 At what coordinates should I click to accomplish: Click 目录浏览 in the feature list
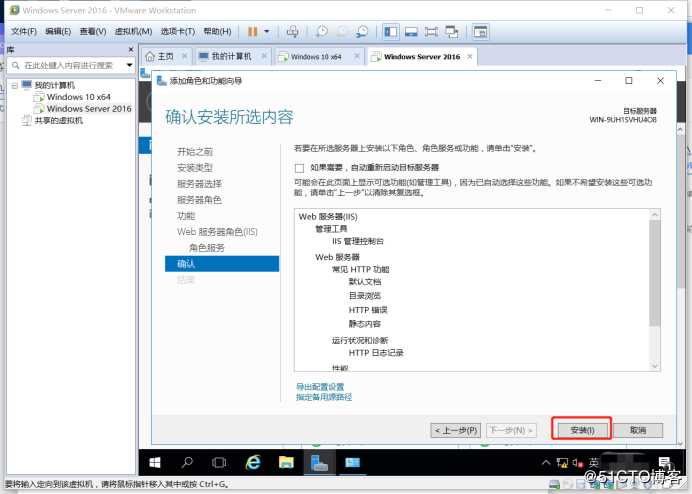click(x=365, y=295)
